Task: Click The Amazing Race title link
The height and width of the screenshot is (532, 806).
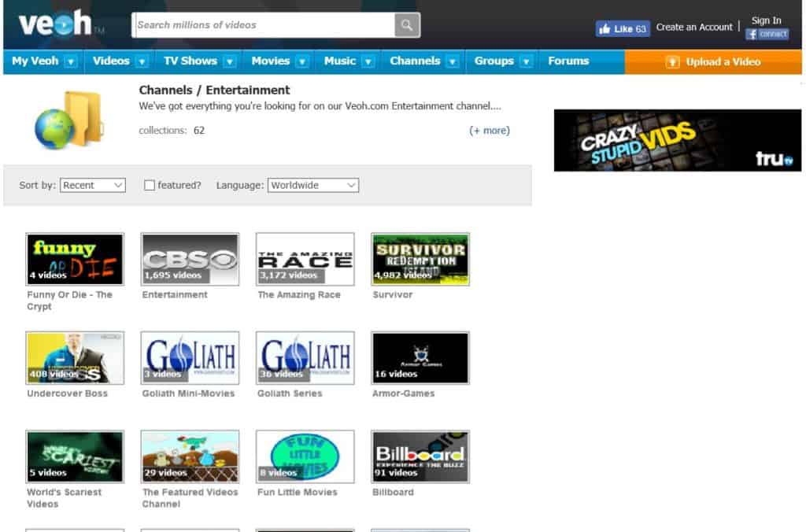Action: [299, 294]
